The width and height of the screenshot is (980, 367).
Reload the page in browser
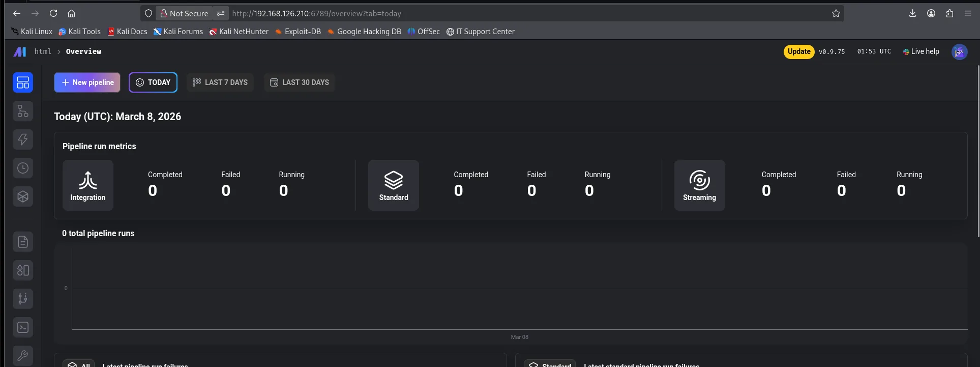[53, 13]
